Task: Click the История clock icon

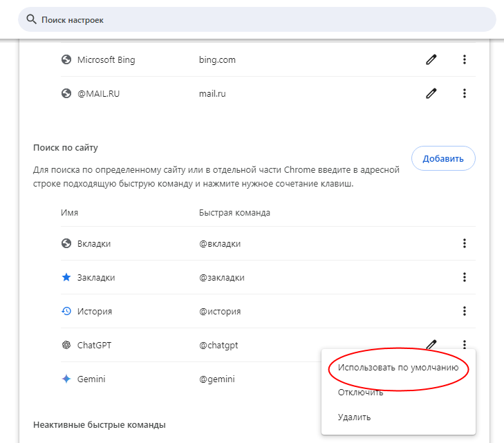Action: (66, 311)
